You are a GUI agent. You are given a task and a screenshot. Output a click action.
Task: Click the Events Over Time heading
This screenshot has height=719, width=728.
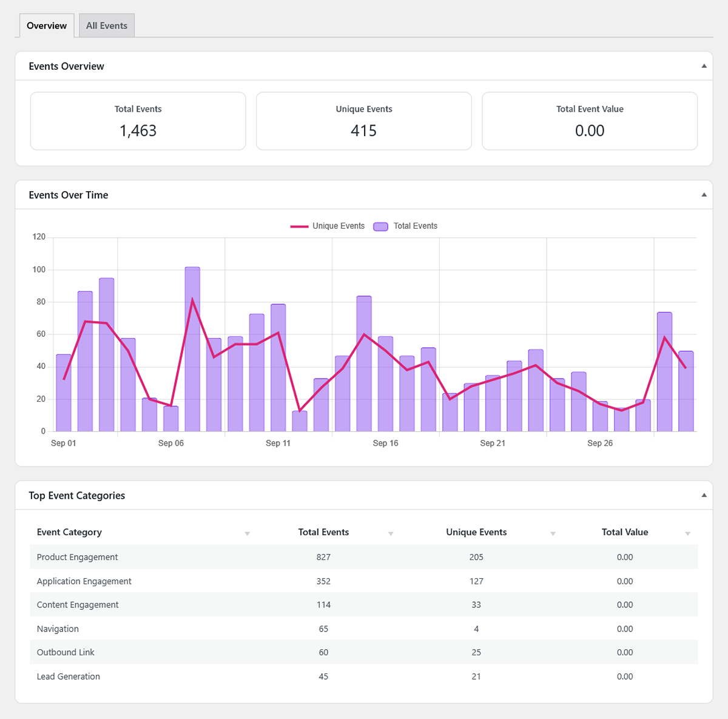click(x=69, y=195)
